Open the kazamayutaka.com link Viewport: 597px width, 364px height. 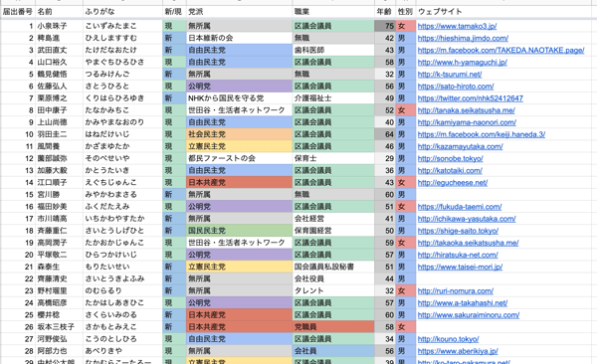pos(461,146)
